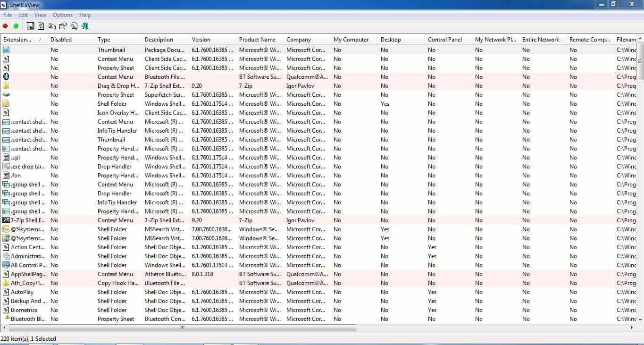Click the AppShellPag... row icon
Viewport: 644px width, 345px height.
coord(6,274)
